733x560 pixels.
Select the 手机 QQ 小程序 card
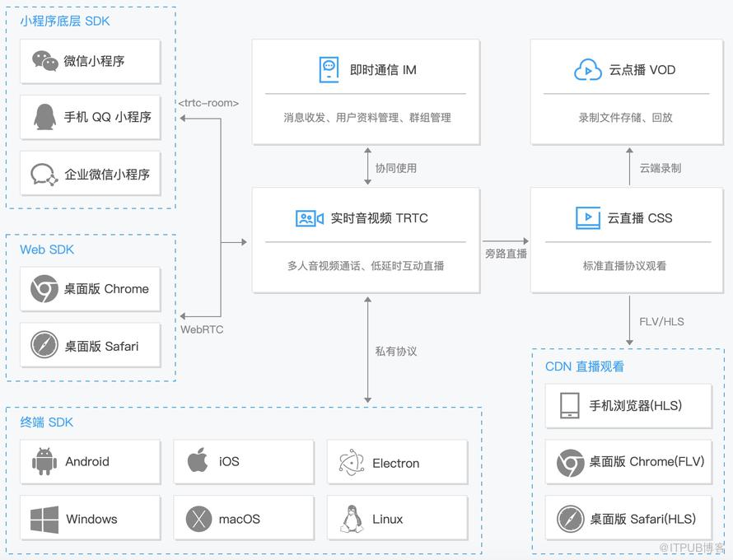91,117
